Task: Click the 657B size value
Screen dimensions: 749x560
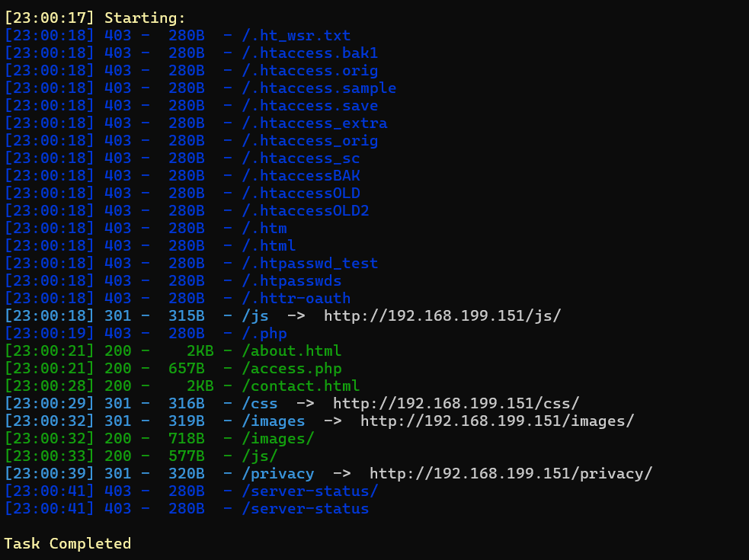Action: click(x=186, y=369)
